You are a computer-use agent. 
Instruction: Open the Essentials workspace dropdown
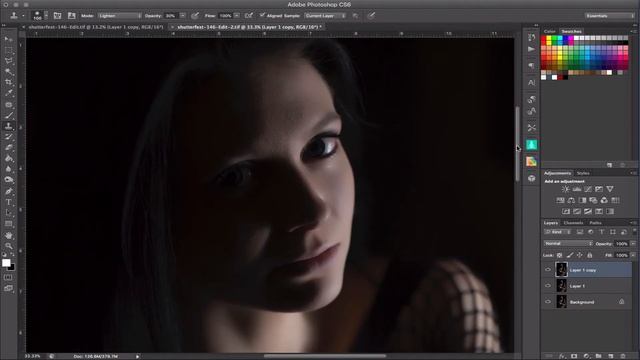(609, 16)
